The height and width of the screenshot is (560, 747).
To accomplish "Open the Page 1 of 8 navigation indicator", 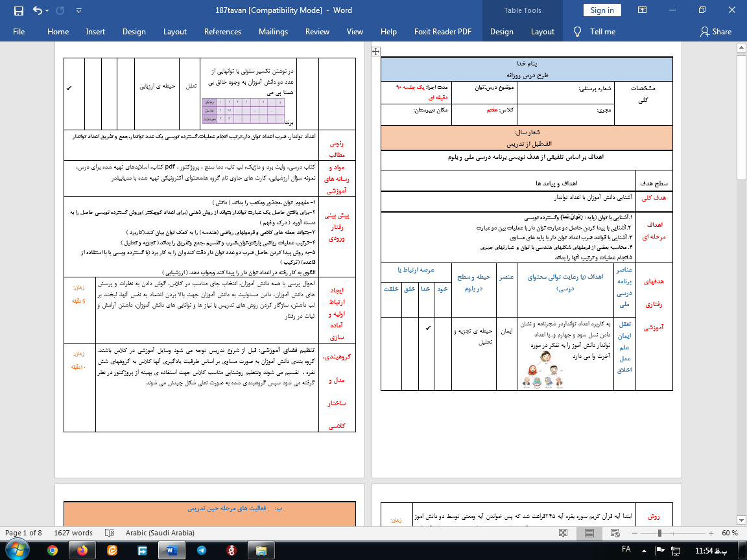I will pyautogui.click(x=23, y=533).
